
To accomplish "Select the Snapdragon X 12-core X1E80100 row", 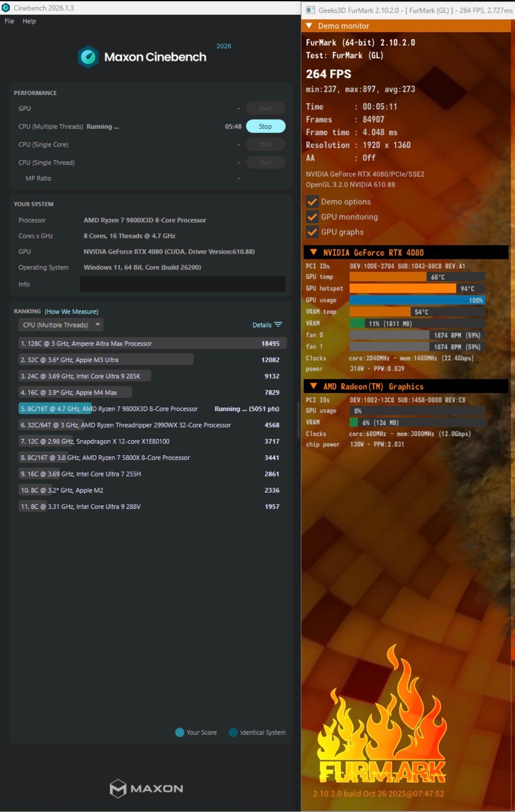I will [x=152, y=441].
